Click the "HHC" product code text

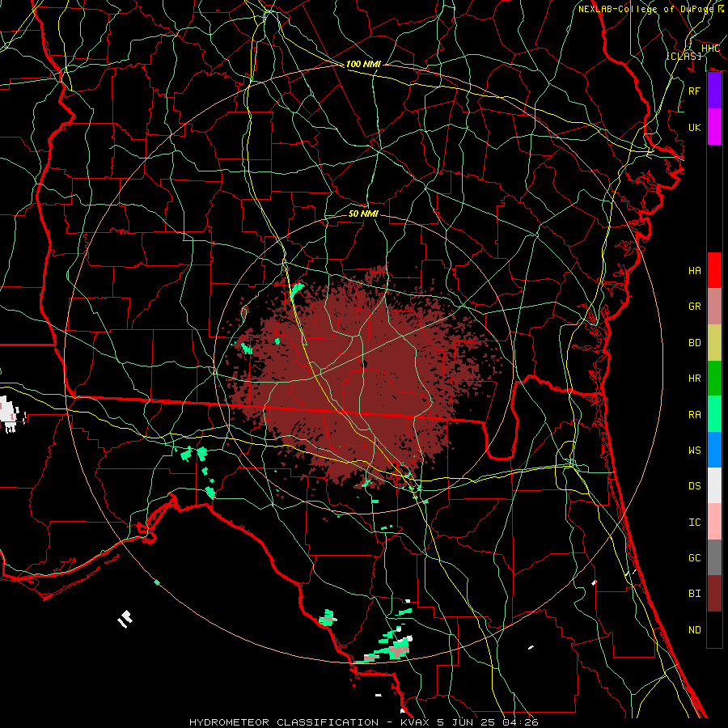point(710,49)
